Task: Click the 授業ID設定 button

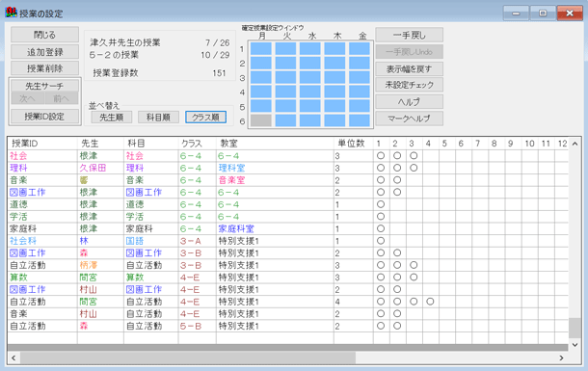Action: 44,117
